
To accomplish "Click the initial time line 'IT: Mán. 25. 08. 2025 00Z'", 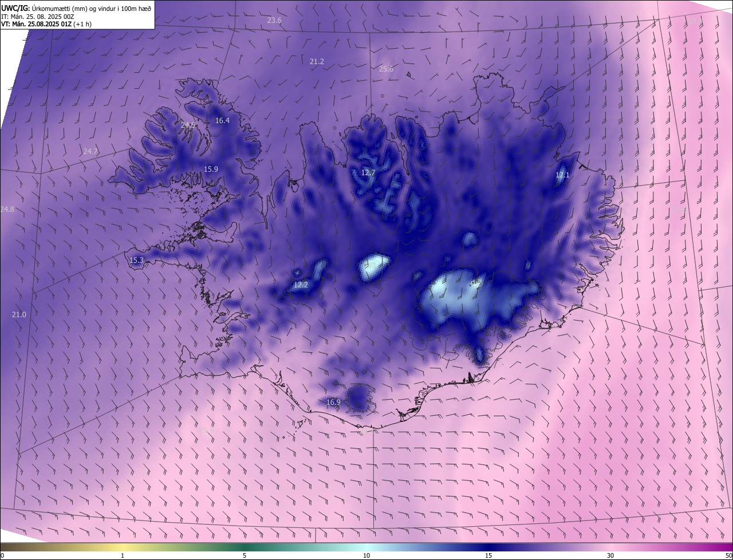I will 38,16.
